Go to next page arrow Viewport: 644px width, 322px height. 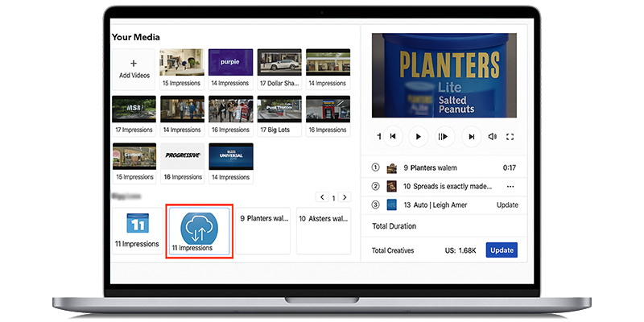(345, 196)
